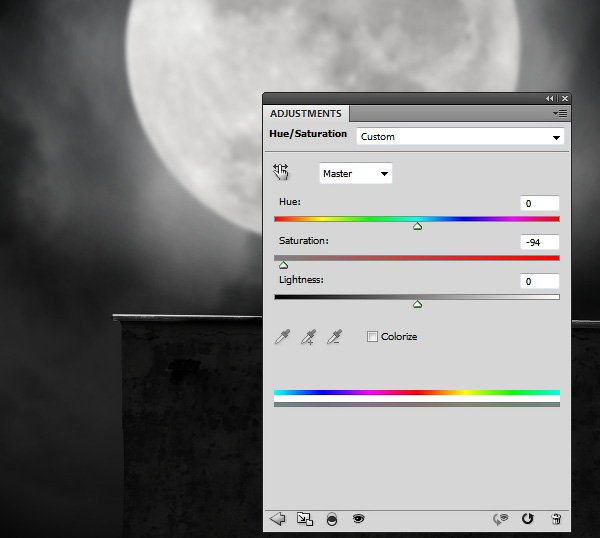This screenshot has height=538, width=600.
Task: Select the on-image targeted adjustment hand tool
Action: (281, 172)
